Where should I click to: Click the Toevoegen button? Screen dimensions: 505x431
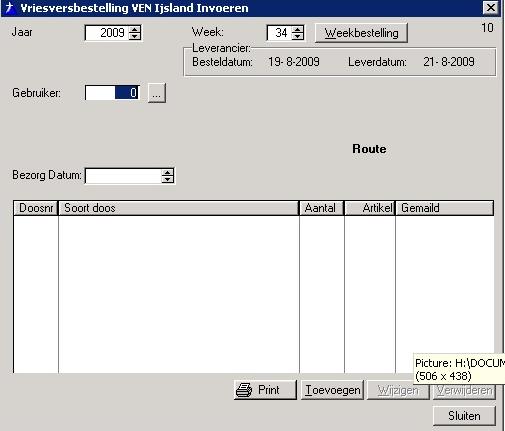[332, 390]
